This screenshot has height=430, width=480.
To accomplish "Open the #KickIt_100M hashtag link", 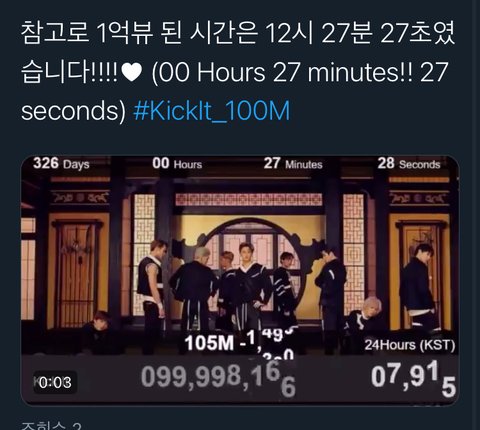I will (x=212, y=111).
